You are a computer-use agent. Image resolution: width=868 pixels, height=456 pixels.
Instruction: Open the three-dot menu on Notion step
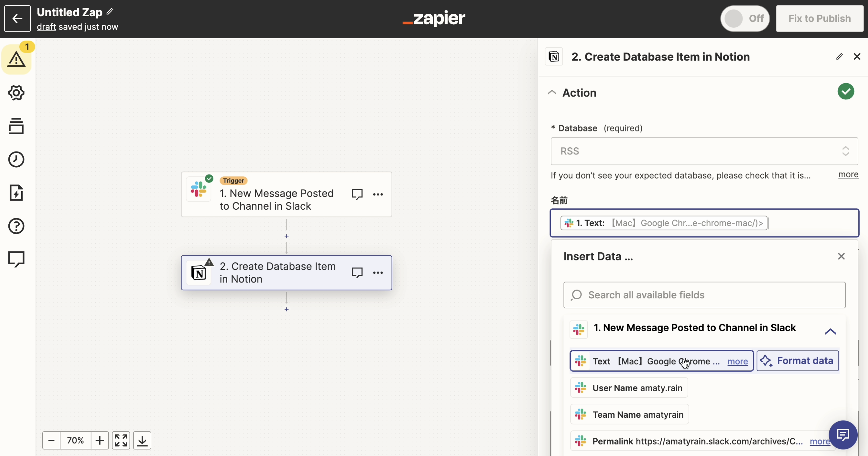(378, 273)
